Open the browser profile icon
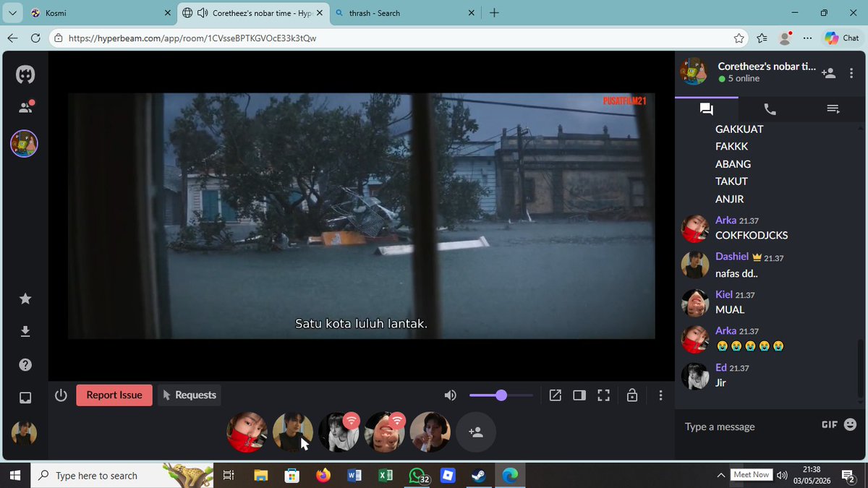 pyautogui.click(x=786, y=38)
